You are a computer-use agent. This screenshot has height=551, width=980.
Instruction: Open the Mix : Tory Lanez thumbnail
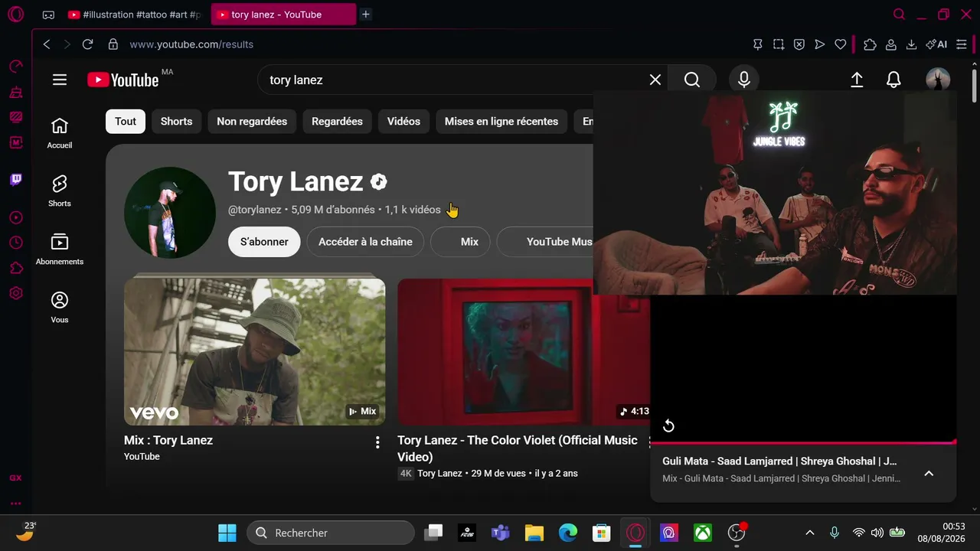[254, 352]
